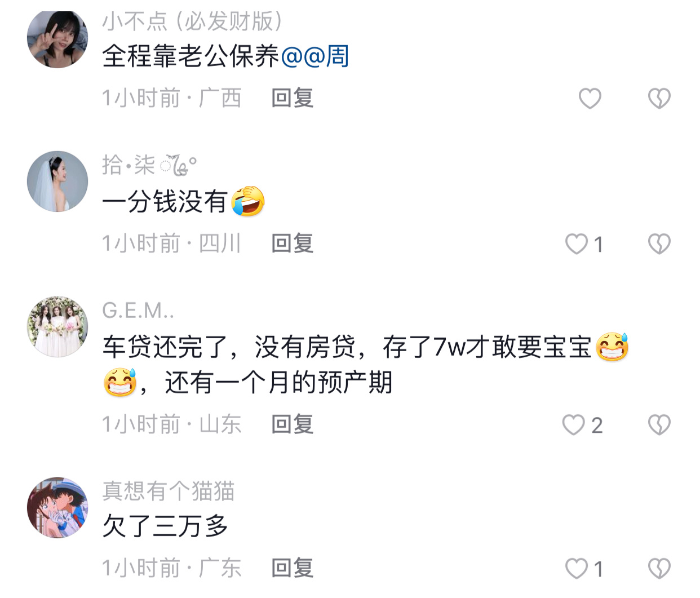700x598 pixels.
Task: Open username G.E.M..
Action: pyautogui.click(x=138, y=310)
